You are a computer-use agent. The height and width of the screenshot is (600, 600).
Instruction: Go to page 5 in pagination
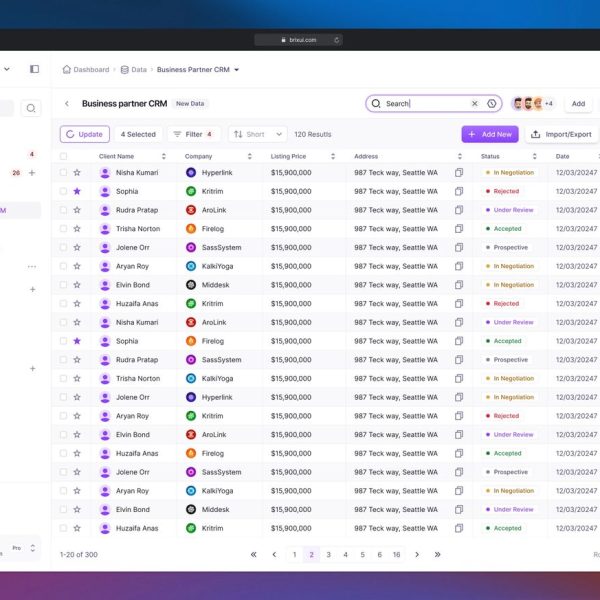coord(362,554)
